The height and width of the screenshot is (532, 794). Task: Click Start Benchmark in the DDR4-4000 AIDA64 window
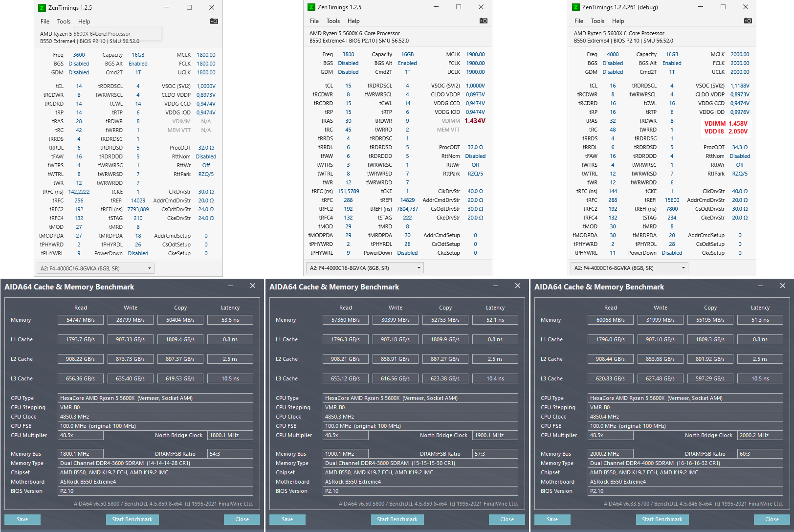662,519
